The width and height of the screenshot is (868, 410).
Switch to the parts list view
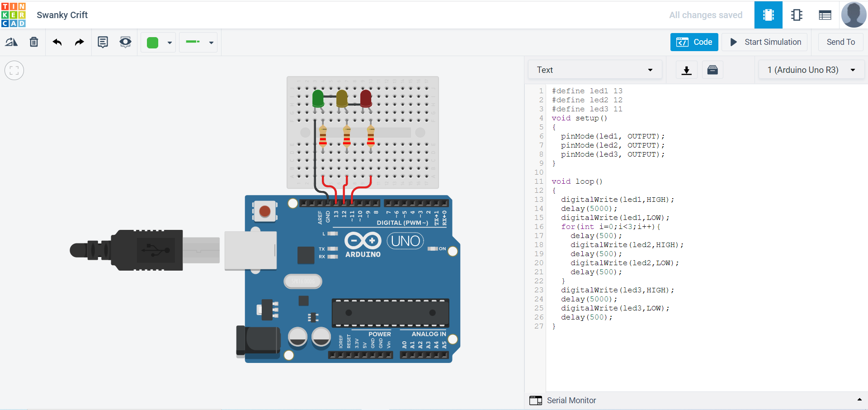(x=825, y=14)
